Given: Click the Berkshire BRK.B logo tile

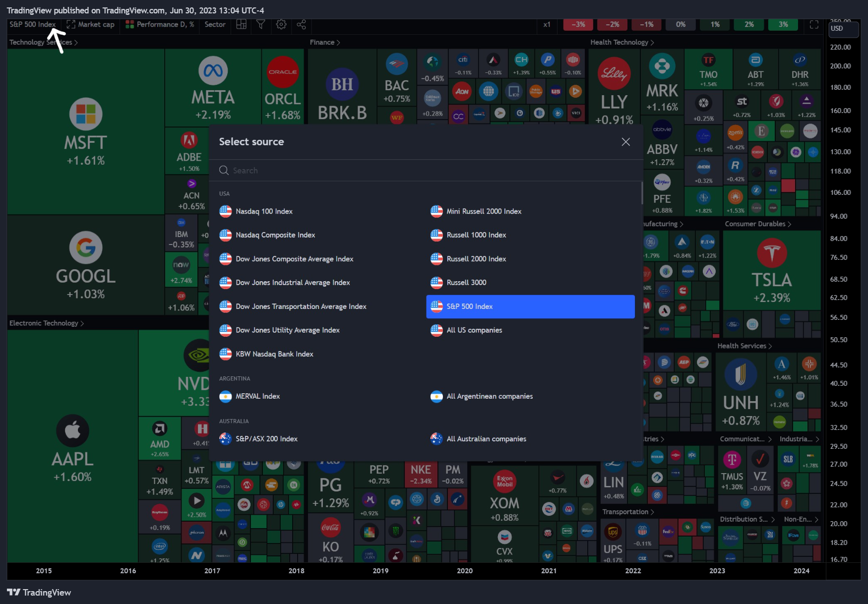Looking at the screenshot, I should click(342, 84).
